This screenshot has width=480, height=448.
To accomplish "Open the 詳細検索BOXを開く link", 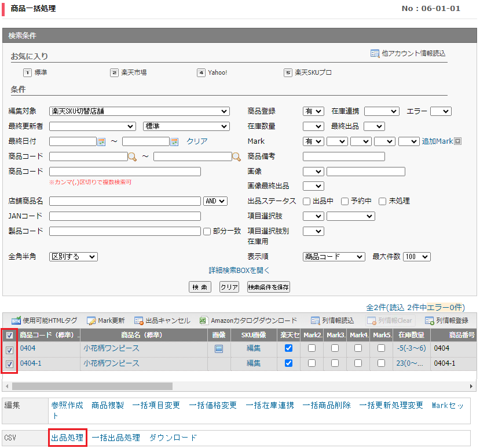I will coord(239,271).
